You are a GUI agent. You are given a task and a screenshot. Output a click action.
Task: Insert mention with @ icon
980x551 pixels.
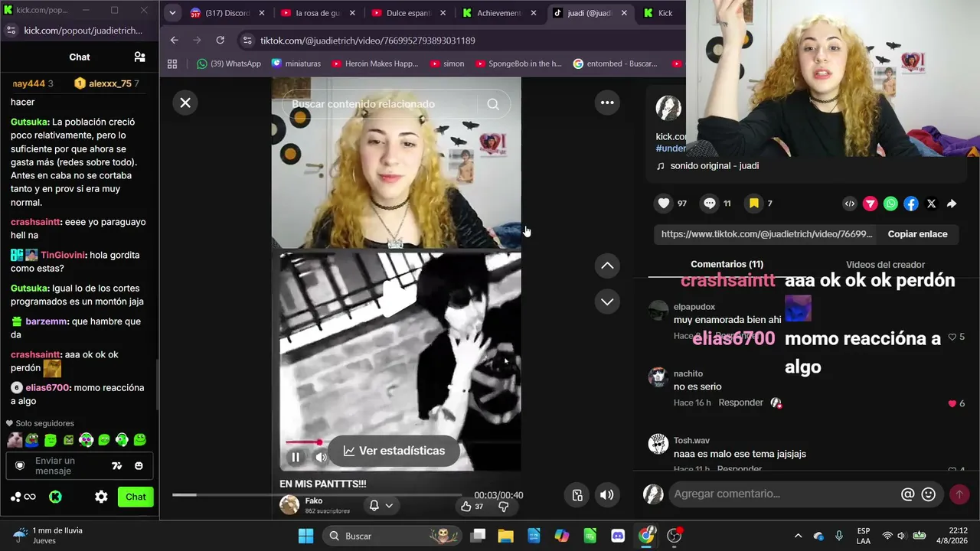tap(908, 494)
